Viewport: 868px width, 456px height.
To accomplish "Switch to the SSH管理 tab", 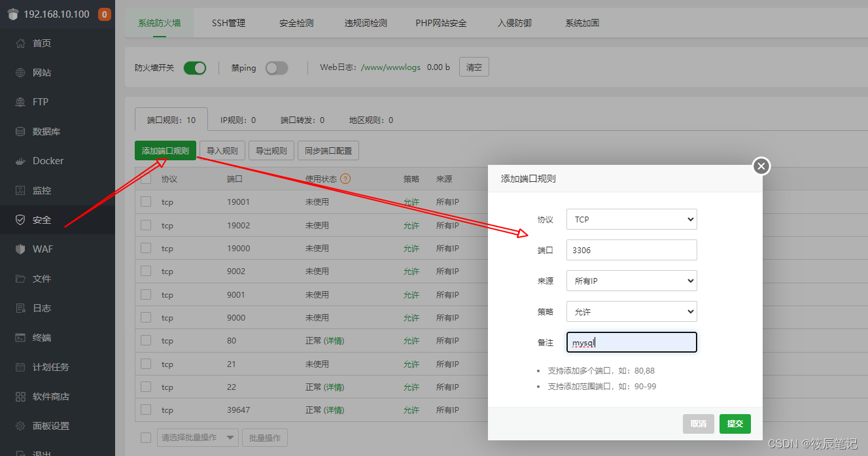I will (228, 23).
